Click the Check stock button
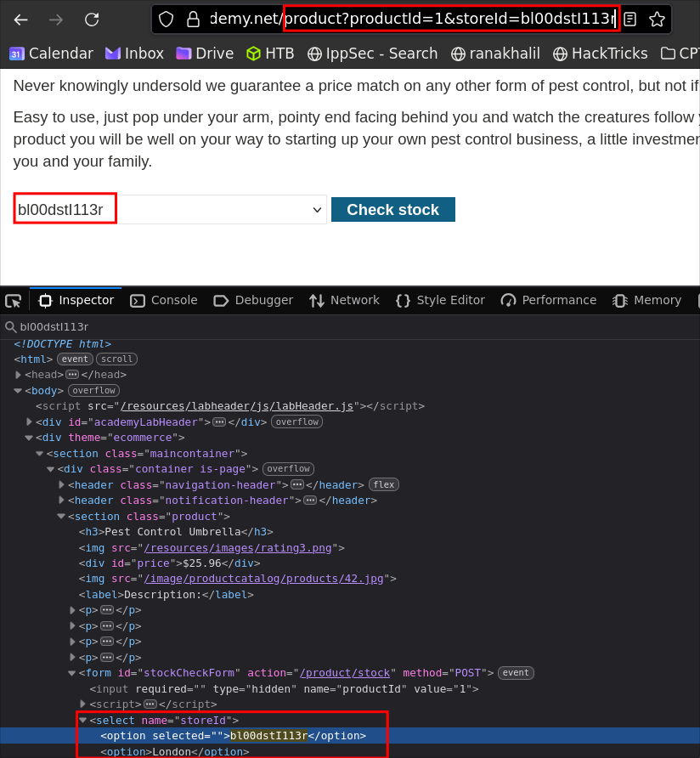Viewport: 700px width, 758px height. pyautogui.click(x=392, y=210)
